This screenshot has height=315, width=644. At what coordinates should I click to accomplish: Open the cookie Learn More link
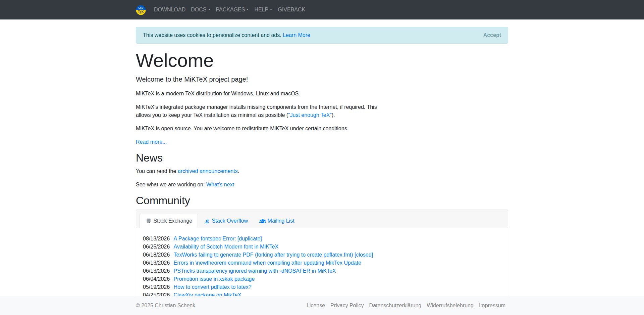[297, 35]
